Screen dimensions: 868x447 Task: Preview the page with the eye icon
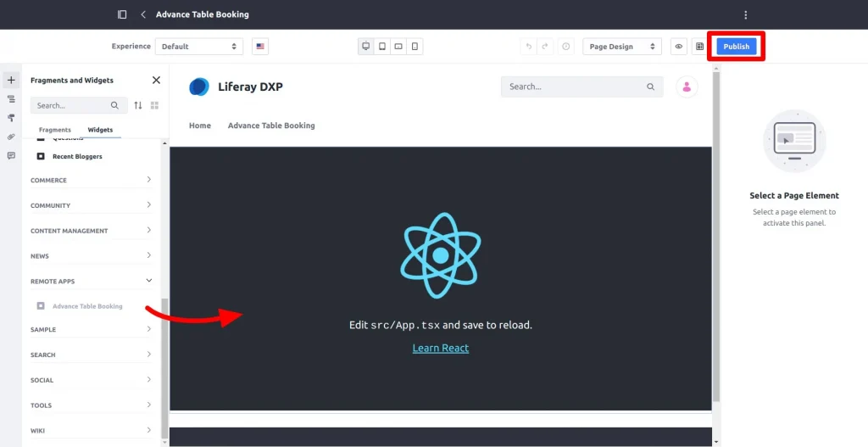(679, 47)
